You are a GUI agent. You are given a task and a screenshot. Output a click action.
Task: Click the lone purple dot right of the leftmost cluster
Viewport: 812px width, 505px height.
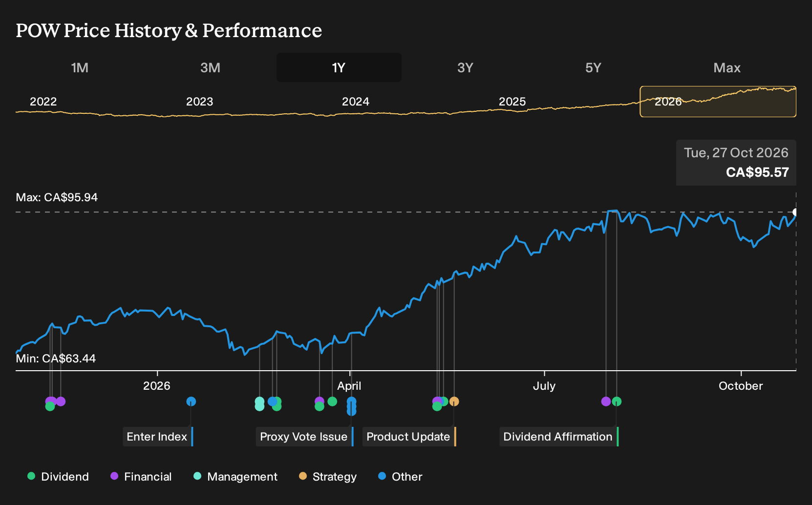[x=61, y=401]
